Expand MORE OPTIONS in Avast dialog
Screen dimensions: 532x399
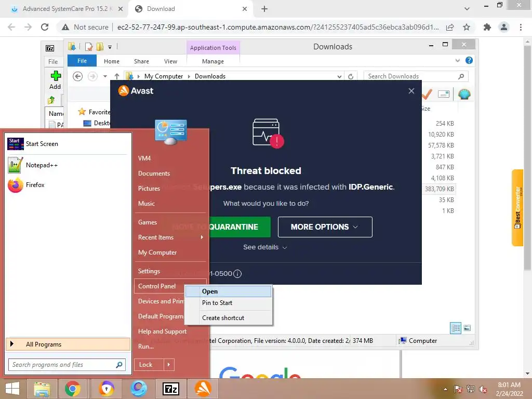click(x=325, y=227)
